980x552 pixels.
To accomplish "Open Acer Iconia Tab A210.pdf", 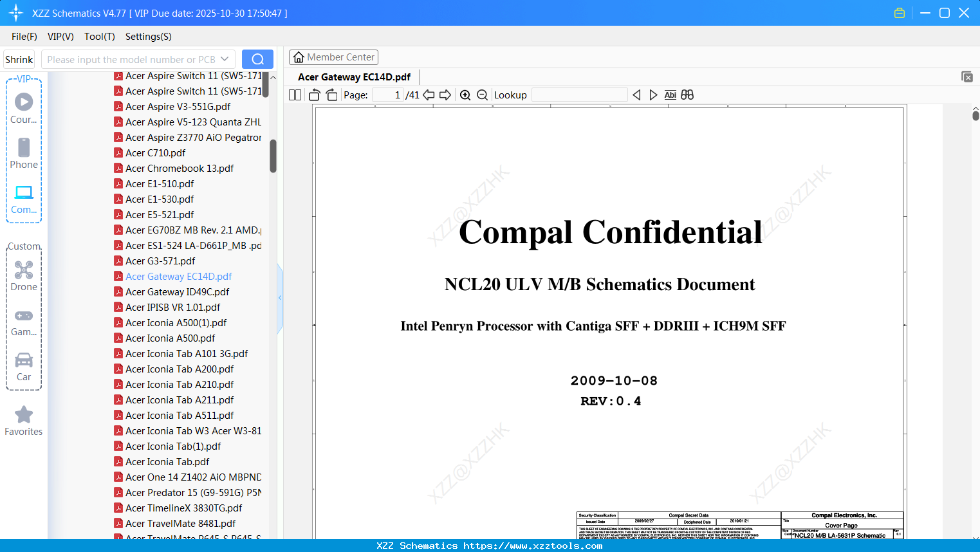I will (174, 385).
